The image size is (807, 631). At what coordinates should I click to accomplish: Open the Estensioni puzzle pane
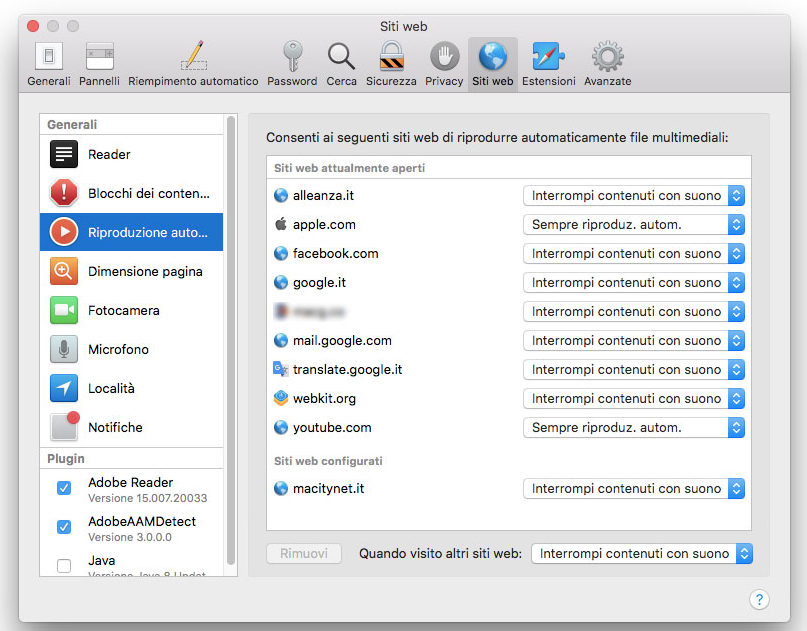click(x=549, y=63)
